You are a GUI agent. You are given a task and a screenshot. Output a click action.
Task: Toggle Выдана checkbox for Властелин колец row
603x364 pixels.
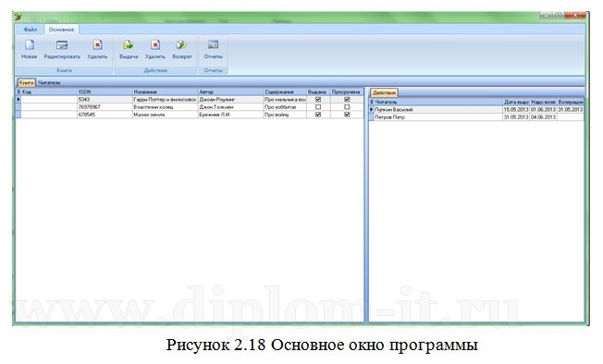pos(318,107)
